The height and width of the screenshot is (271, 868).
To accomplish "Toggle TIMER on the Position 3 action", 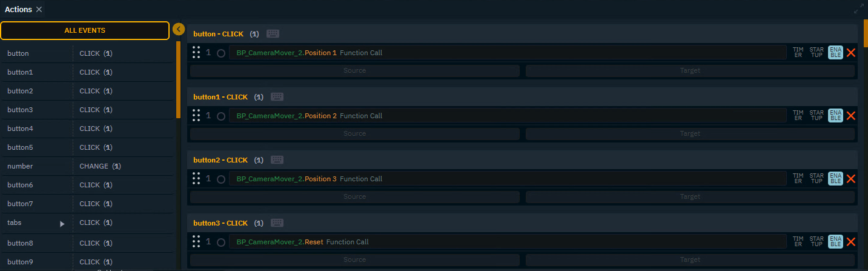I will click(798, 179).
